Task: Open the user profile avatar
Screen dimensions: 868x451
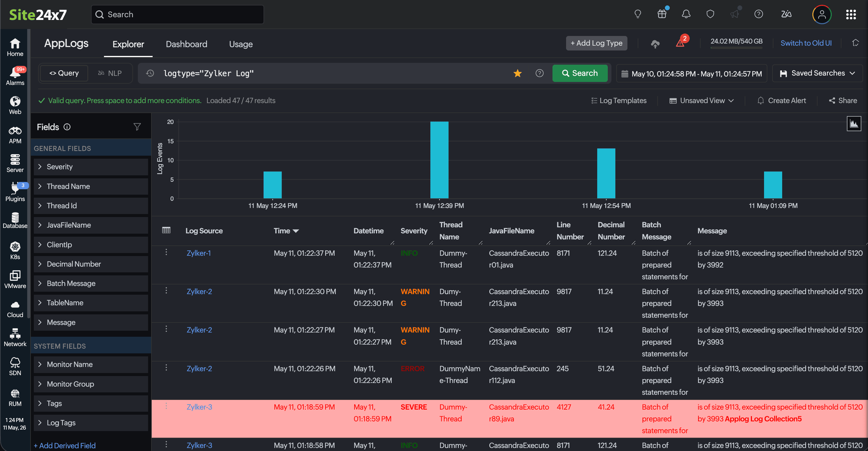Action: (x=822, y=14)
